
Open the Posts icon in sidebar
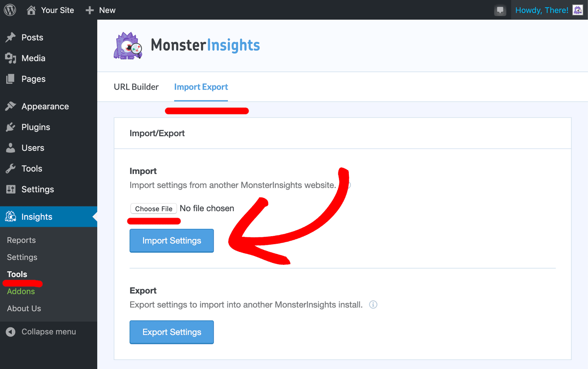tap(11, 37)
